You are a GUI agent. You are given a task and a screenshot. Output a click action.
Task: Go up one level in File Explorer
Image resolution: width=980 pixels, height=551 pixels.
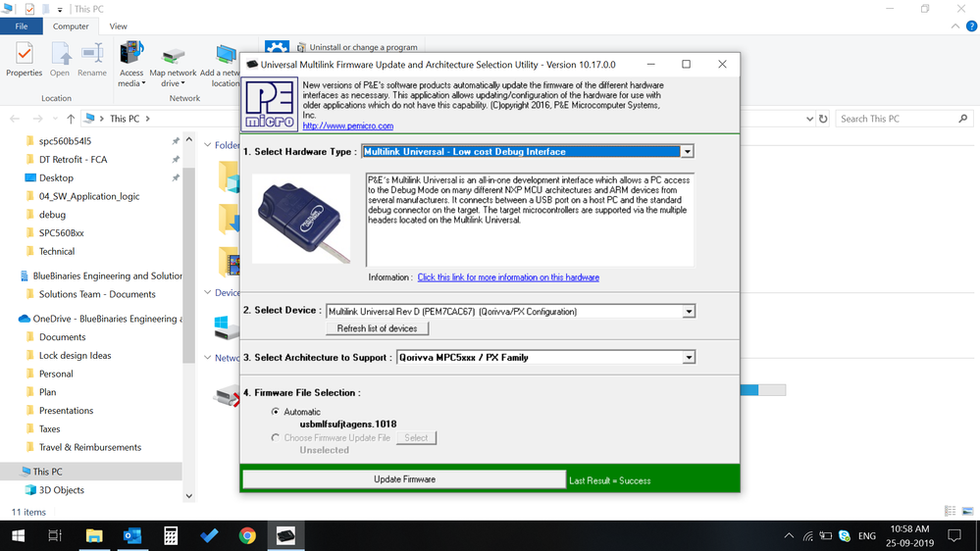click(71, 119)
